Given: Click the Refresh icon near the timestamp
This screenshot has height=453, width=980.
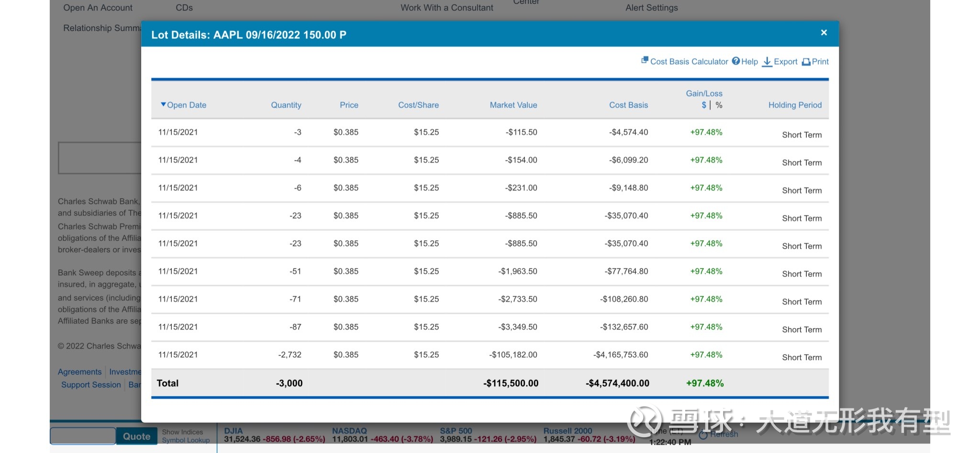Looking at the screenshot, I should [703, 435].
